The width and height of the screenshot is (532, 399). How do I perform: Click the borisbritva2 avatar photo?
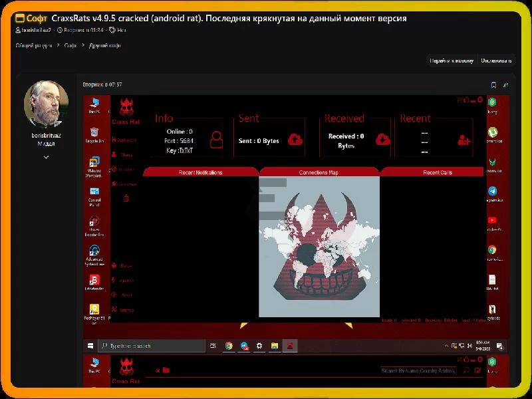pyautogui.click(x=46, y=104)
